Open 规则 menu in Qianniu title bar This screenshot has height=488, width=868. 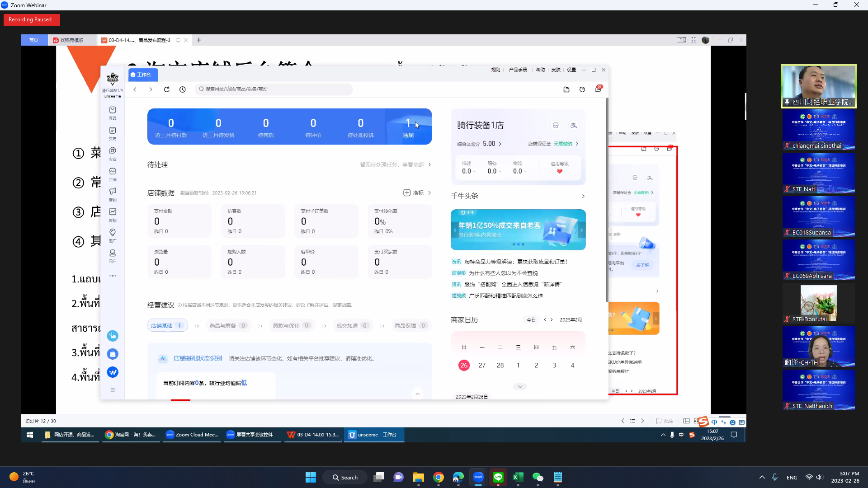[x=495, y=70]
